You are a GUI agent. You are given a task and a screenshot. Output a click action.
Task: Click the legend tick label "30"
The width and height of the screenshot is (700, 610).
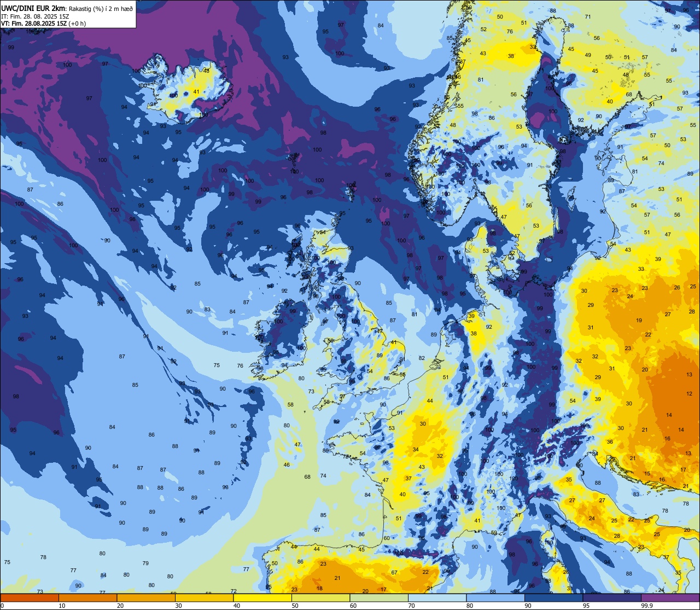pyautogui.click(x=178, y=606)
